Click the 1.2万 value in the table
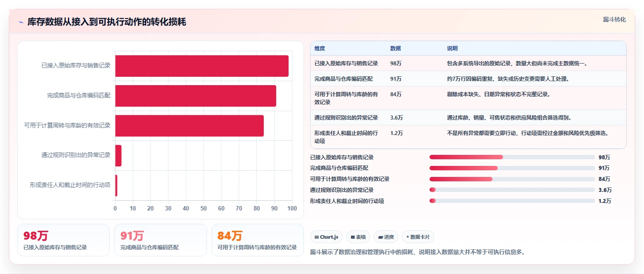The image size is (644, 274). point(396,133)
